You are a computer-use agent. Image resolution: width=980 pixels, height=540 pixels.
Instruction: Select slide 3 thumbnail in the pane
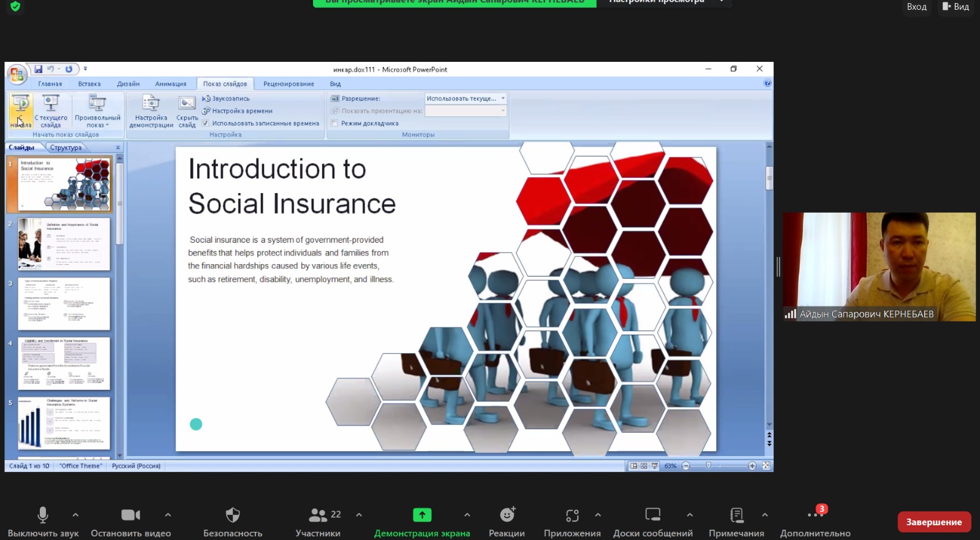click(64, 304)
